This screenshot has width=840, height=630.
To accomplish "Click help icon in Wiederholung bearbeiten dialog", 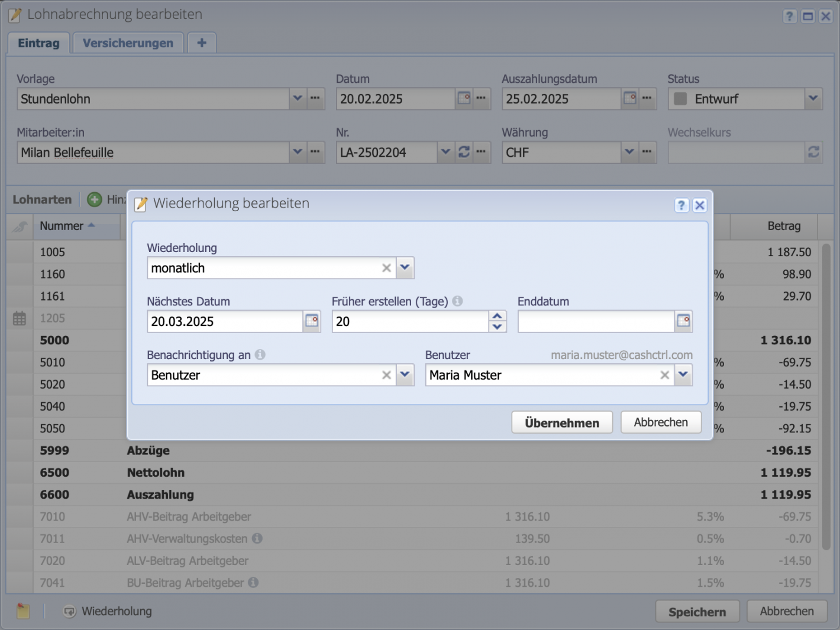I will (681, 205).
